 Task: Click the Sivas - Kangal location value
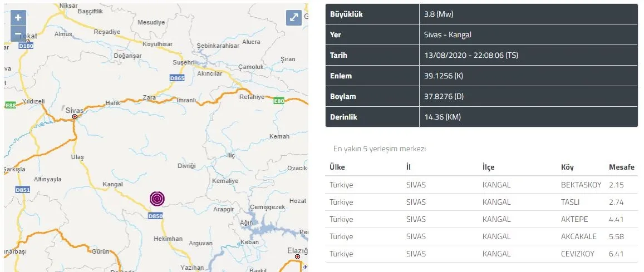click(x=448, y=35)
